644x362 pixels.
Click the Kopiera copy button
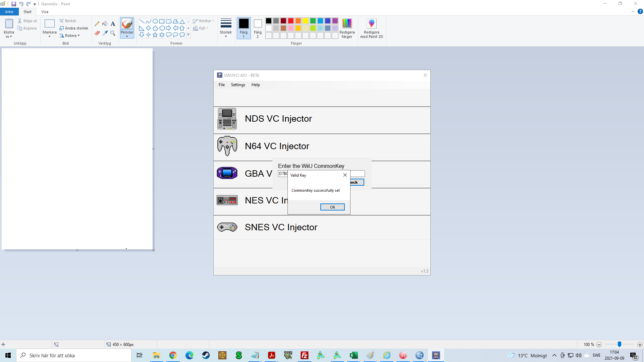pyautogui.click(x=27, y=28)
